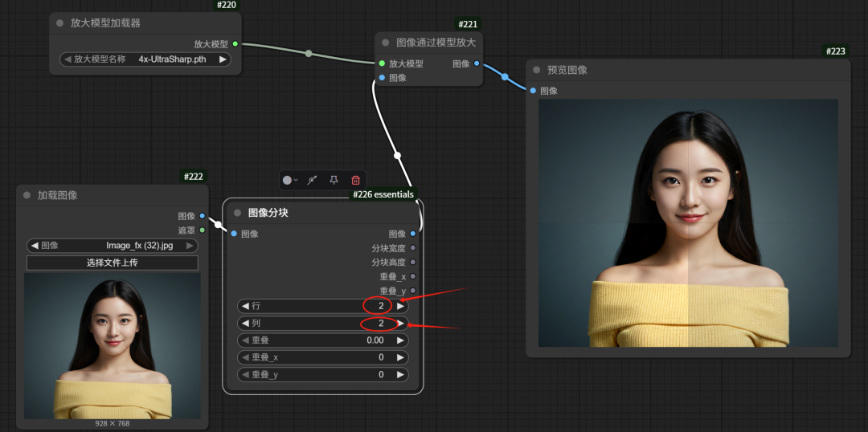Open the node color picker in toolbar
Screen dimensions: 868x432
tap(290, 181)
